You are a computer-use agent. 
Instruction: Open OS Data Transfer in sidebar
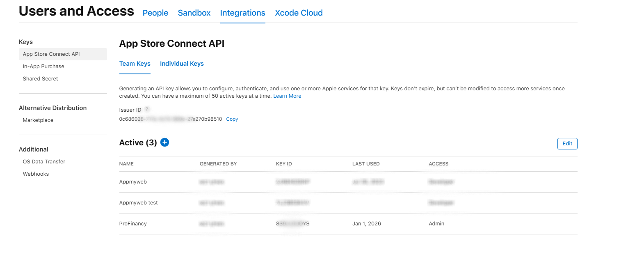44,162
